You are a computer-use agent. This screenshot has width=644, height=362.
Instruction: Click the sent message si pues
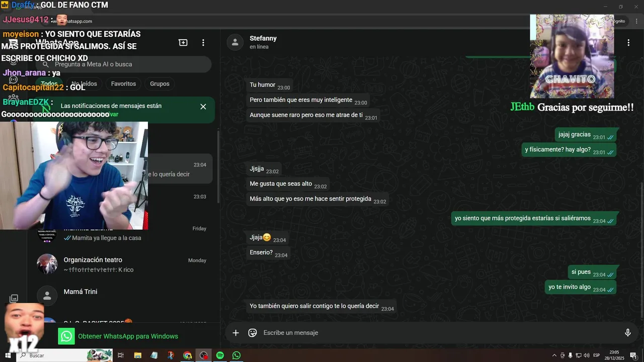[593, 273]
